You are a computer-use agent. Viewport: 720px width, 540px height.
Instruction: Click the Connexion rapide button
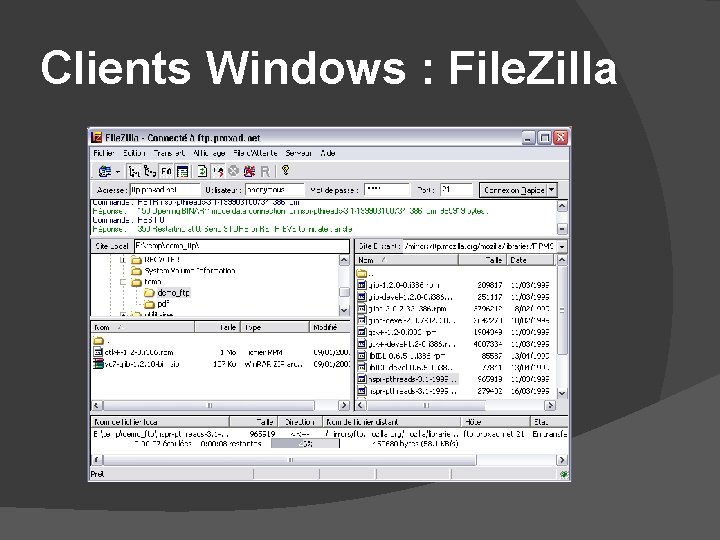click(513, 190)
